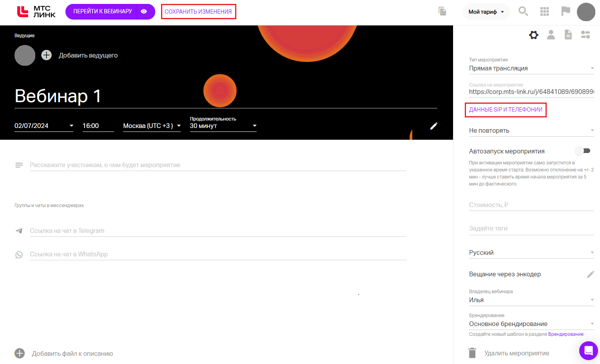
Task: Open the Брендирование section link
Action: [566, 334]
